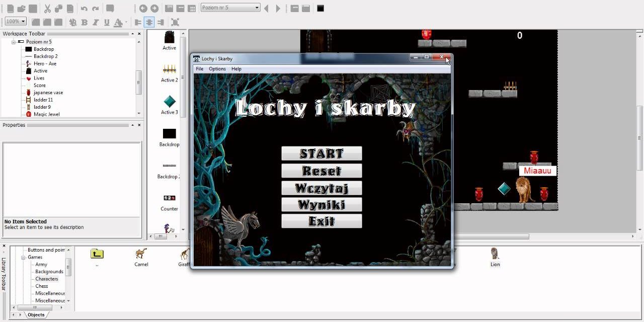Select Hero - Axe in workspace tree
Image resolution: width=644 pixels, height=322 pixels.
(45, 63)
